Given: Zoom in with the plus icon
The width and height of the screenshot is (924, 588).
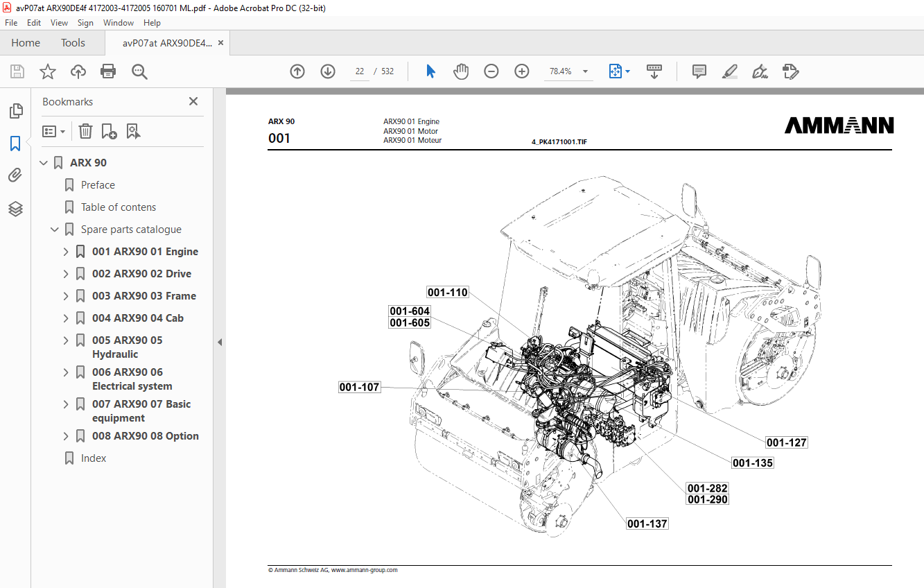Looking at the screenshot, I should point(522,71).
